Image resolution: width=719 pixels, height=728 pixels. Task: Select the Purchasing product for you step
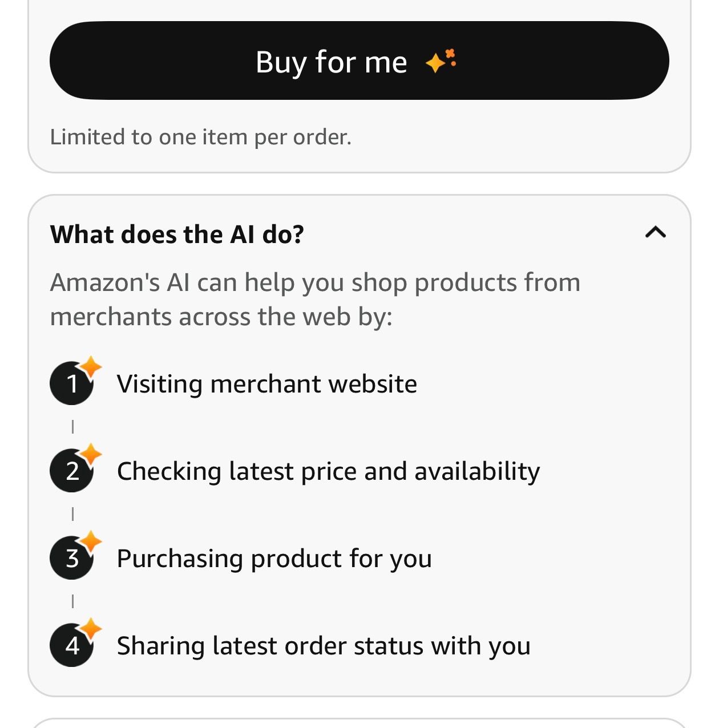pos(274,559)
